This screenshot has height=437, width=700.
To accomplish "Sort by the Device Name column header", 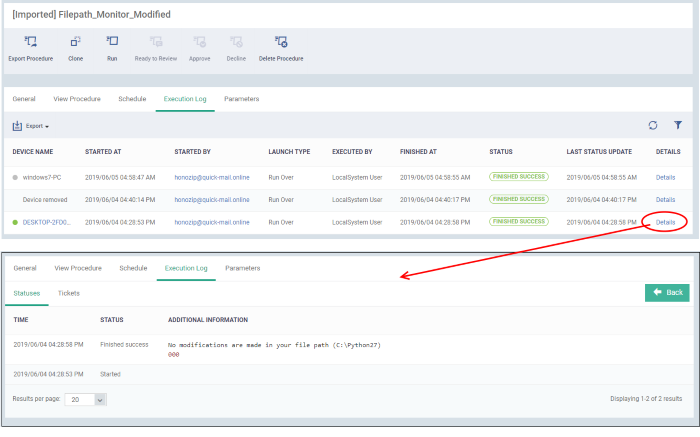I will click(33, 152).
